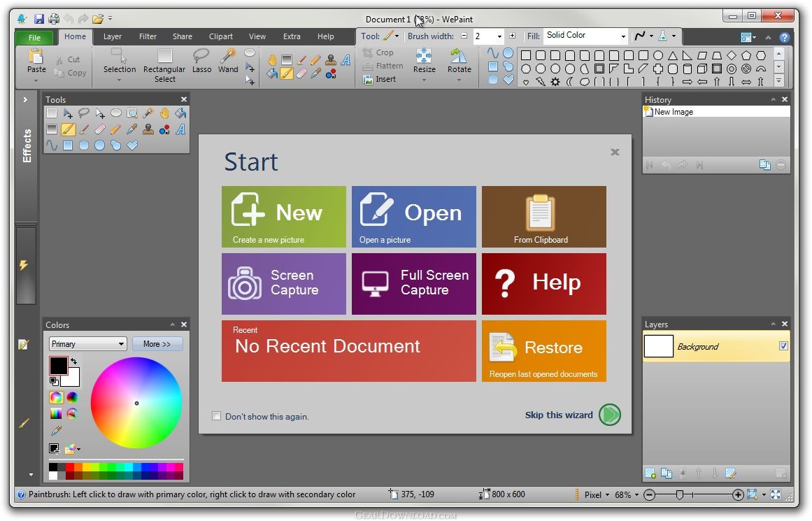Image resolution: width=812 pixels, height=521 pixels.
Task: Click the Restore tile
Action: tap(543, 351)
